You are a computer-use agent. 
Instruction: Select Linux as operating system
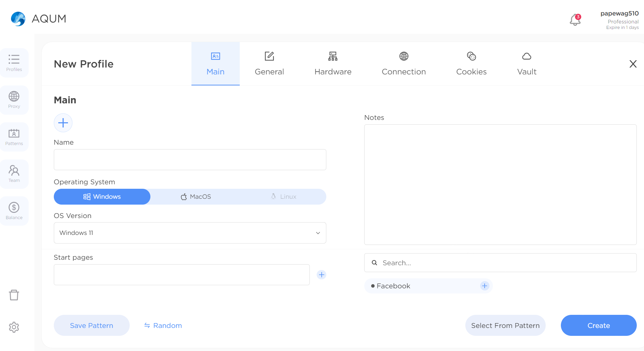(284, 197)
